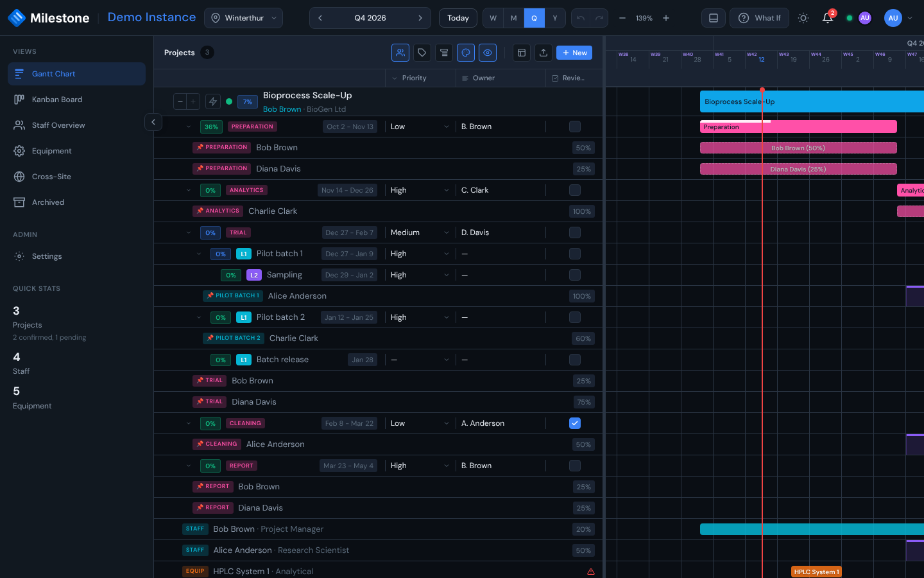Viewport: 924px width, 578px height.
Task: Collapse all with minus button on Bioprocess Scale-Up
Action: [x=180, y=101]
